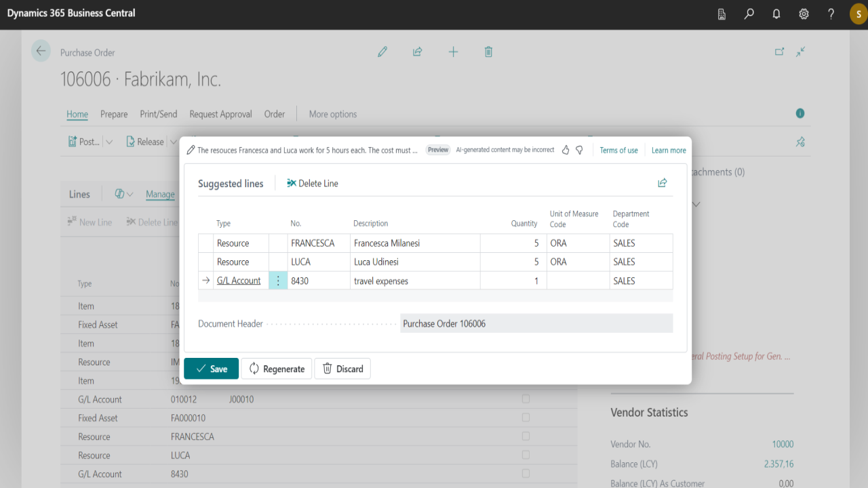Open the Prepare tab
Viewport: 868px width, 488px height.
click(x=114, y=114)
